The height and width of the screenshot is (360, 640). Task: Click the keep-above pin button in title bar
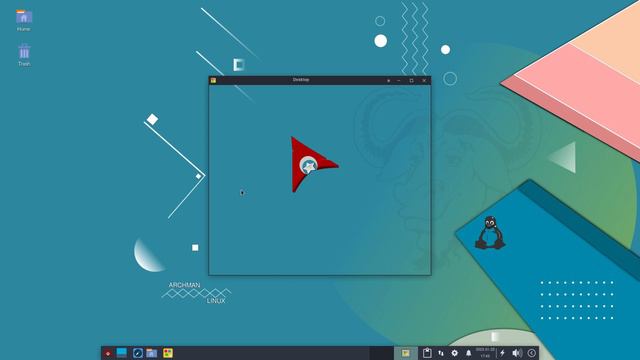pos(388,81)
